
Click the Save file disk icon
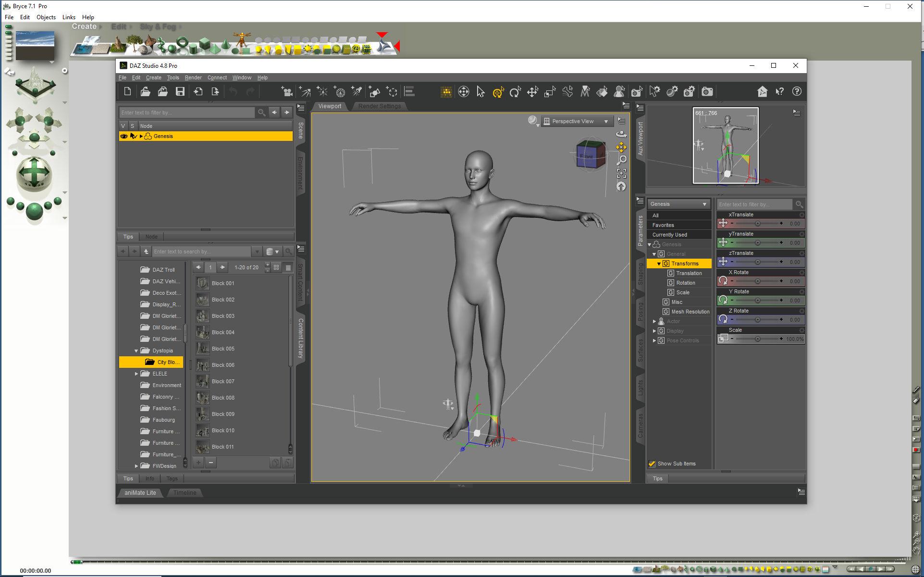(x=180, y=91)
